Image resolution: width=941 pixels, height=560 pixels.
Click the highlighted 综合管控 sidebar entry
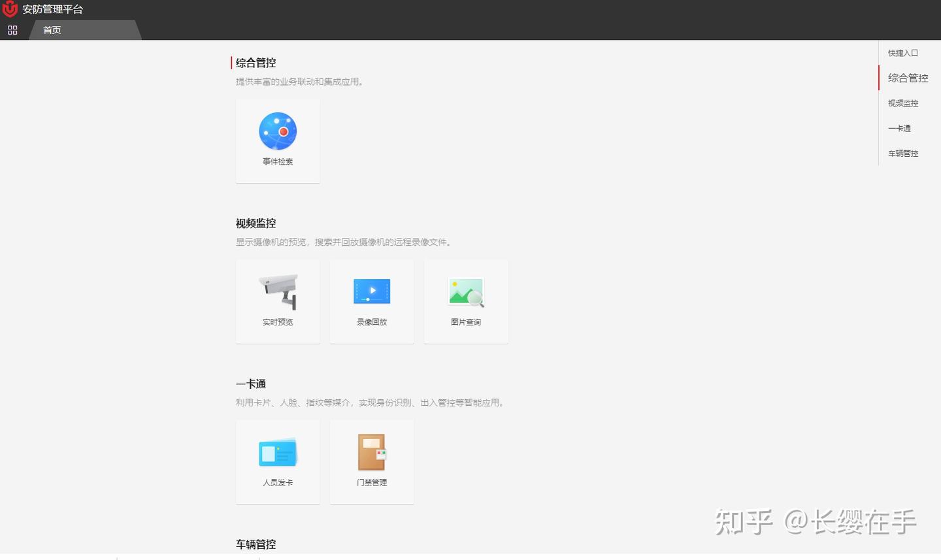point(907,77)
